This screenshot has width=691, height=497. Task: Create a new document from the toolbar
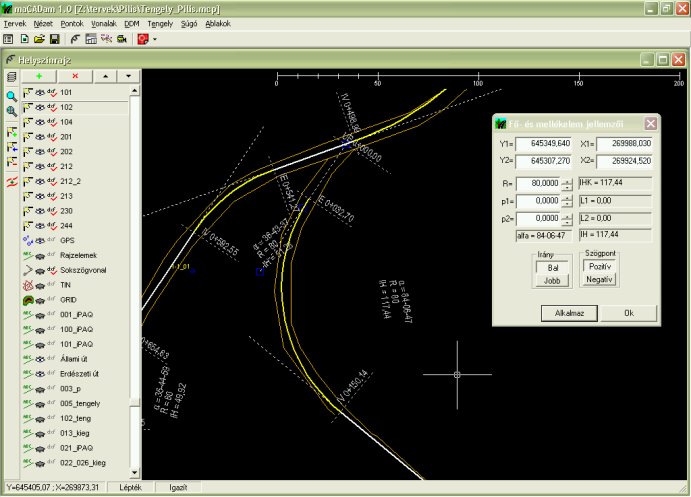[x=25, y=39]
